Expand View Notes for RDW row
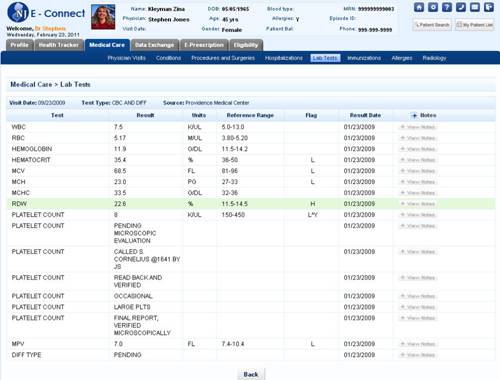500x380 pixels. 418,204
